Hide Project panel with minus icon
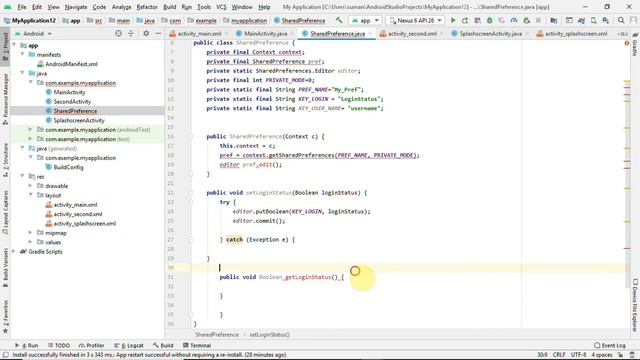Viewport: 640px width, 360px height. [158, 33]
